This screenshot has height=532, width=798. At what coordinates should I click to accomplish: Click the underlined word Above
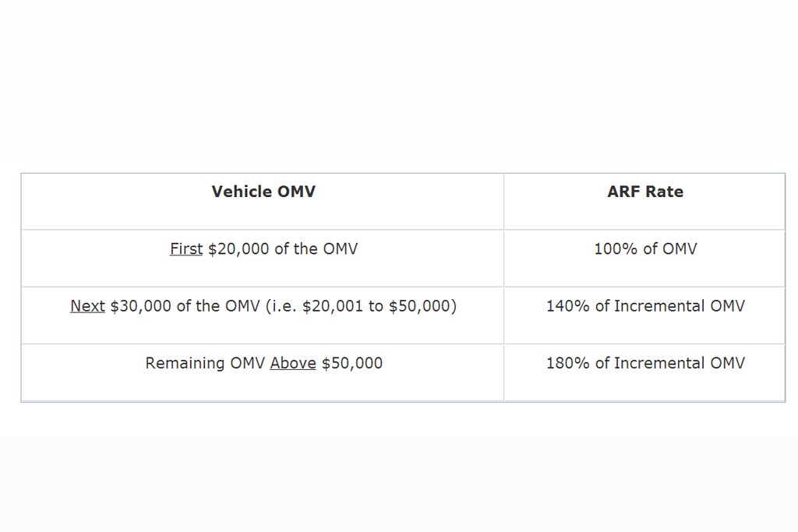click(x=293, y=363)
